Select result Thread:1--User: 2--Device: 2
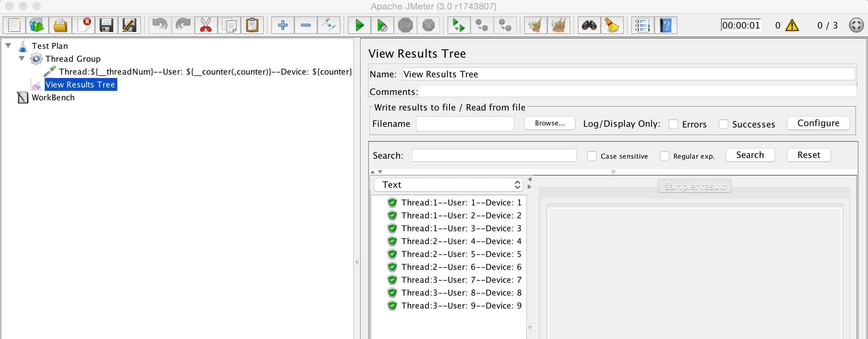The width and height of the screenshot is (868, 339). (461, 216)
